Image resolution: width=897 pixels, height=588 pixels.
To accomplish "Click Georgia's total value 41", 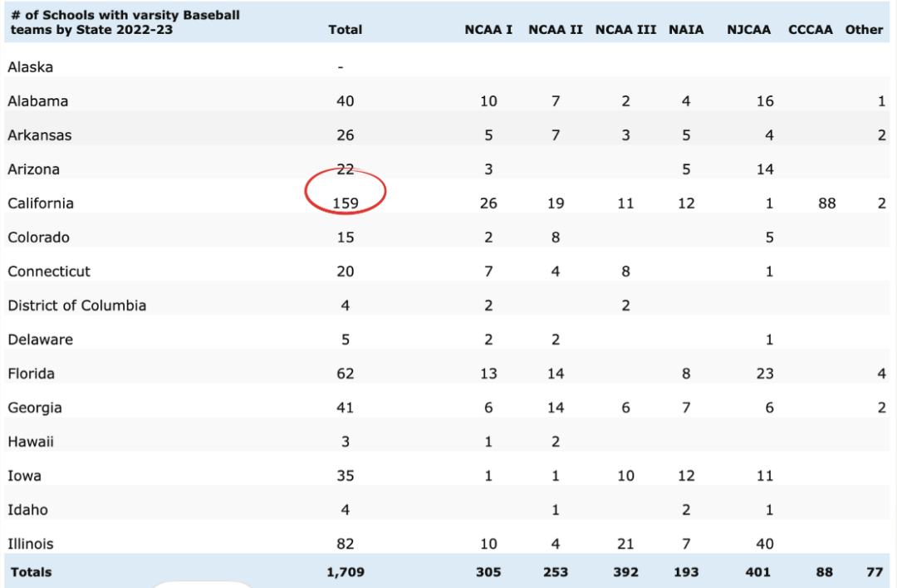I will pyautogui.click(x=345, y=408).
